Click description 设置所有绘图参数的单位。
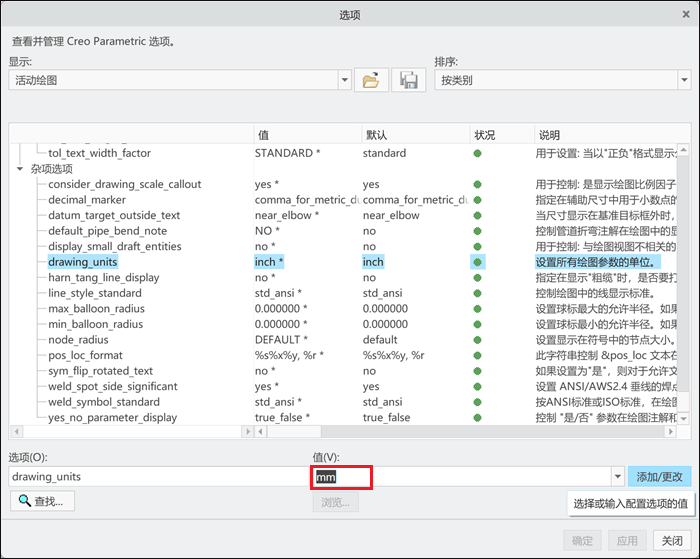Screen dimensions: 700x559 pyautogui.click(x=597, y=262)
